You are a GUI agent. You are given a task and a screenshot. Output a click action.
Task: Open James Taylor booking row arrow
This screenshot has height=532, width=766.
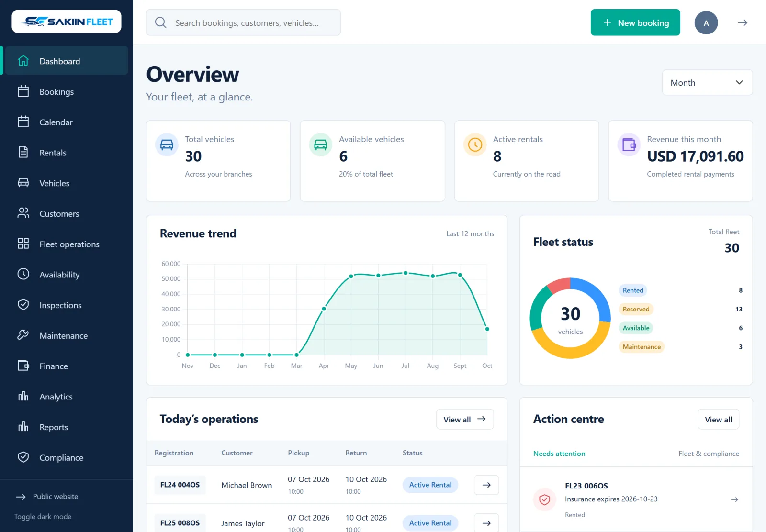click(x=486, y=523)
